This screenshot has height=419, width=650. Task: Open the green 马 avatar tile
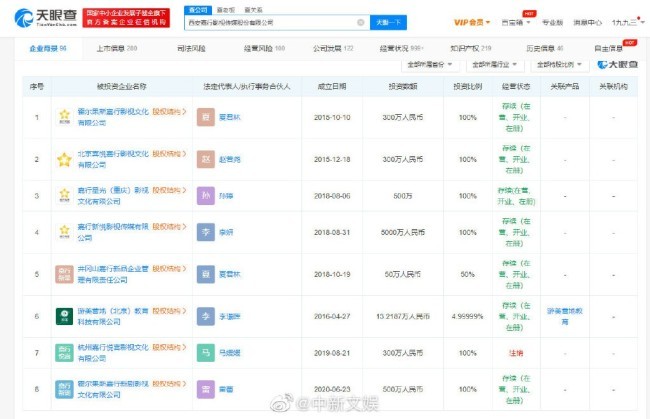coord(206,353)
